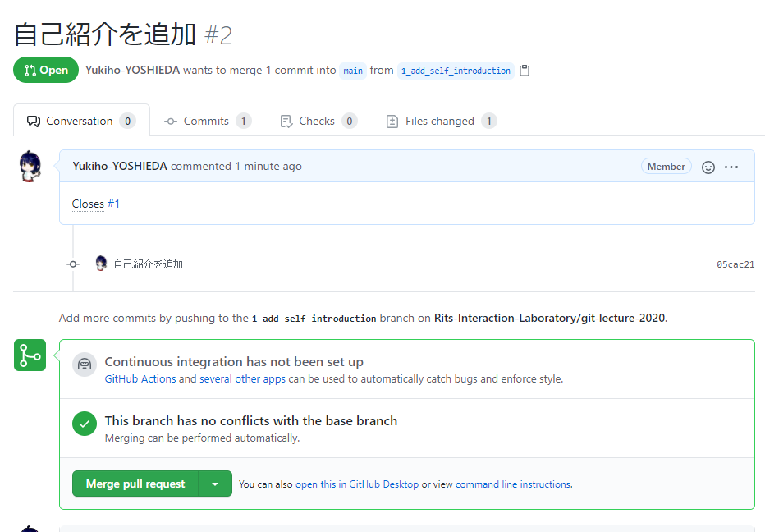Click the Closes keyword text
This screenshot has width=765, height=532.
pyautogui.click(x=88, y=204)
